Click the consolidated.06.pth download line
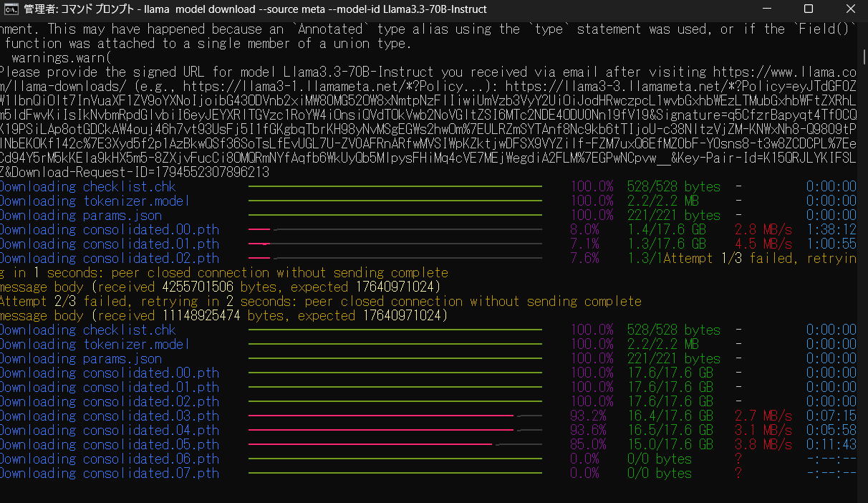The image size is (868, 503). 109,459
